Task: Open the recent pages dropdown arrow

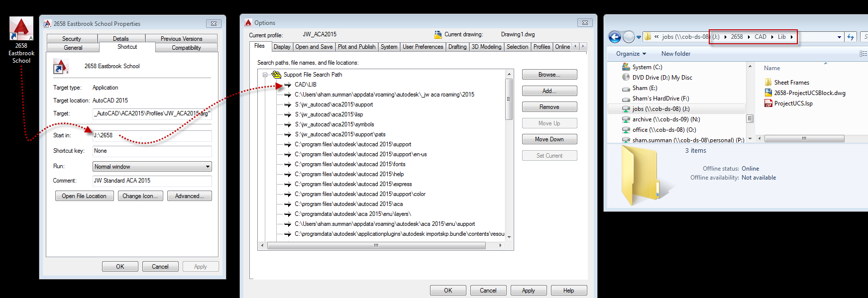Action: pyautogui.click(x=639, y=37)
